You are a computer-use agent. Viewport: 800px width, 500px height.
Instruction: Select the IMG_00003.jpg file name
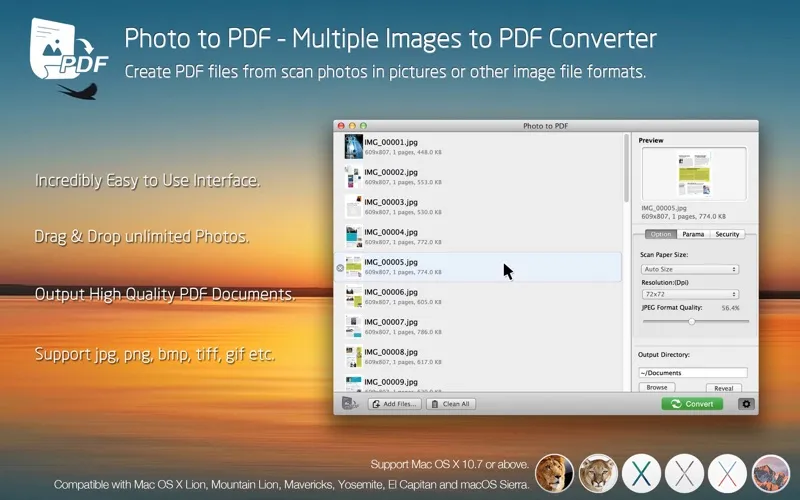click(x=391, y=202)
